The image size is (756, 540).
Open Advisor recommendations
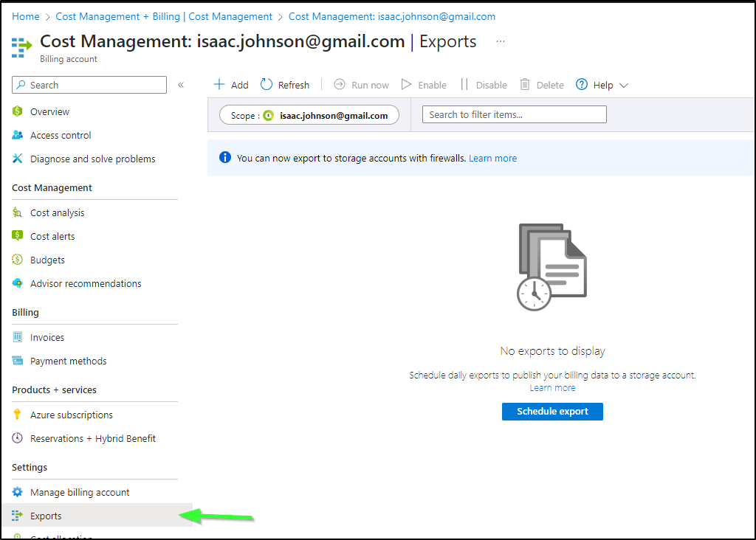86,283
